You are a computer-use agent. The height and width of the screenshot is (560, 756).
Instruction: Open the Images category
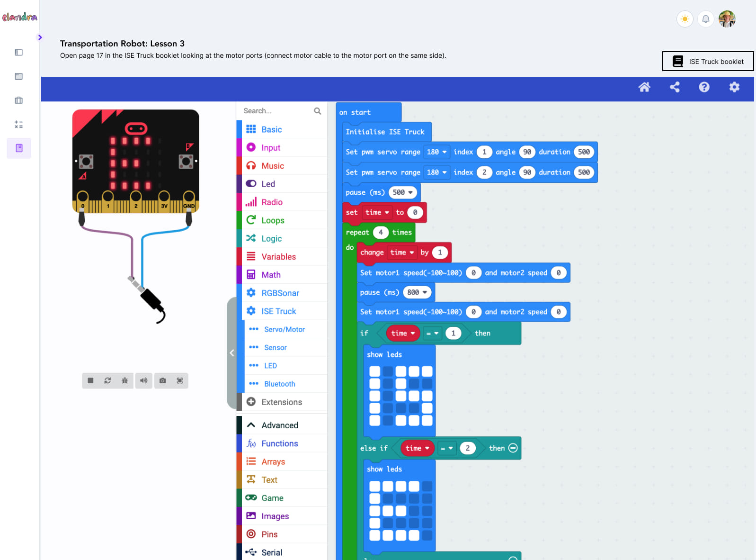pos(282,516)
